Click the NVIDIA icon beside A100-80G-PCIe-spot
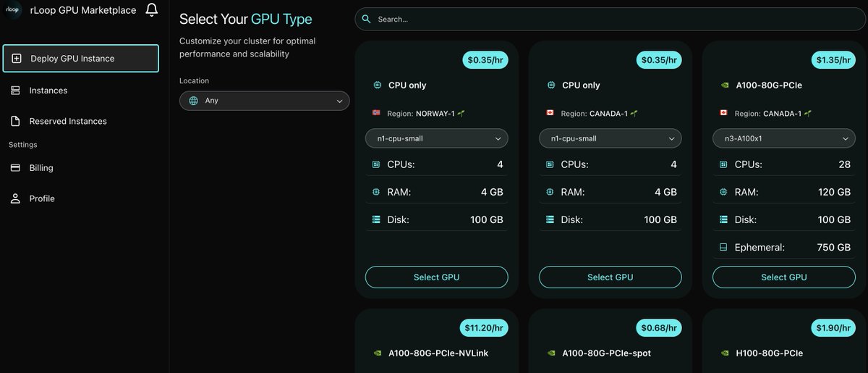The image size is (868, 373). [x=550, y=354]
